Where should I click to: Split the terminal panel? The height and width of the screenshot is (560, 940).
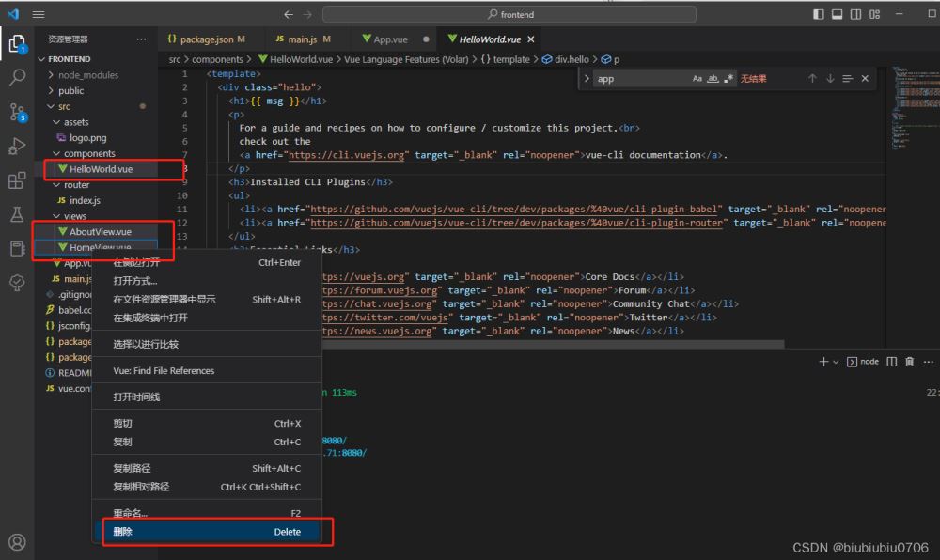pyautogui.click(x=890, y=362)
